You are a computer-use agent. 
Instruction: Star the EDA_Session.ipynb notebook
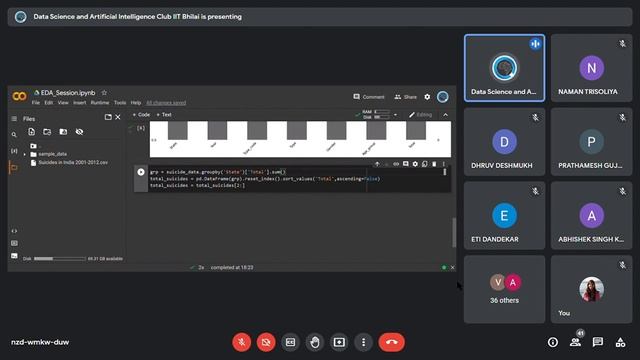[104, 93]
